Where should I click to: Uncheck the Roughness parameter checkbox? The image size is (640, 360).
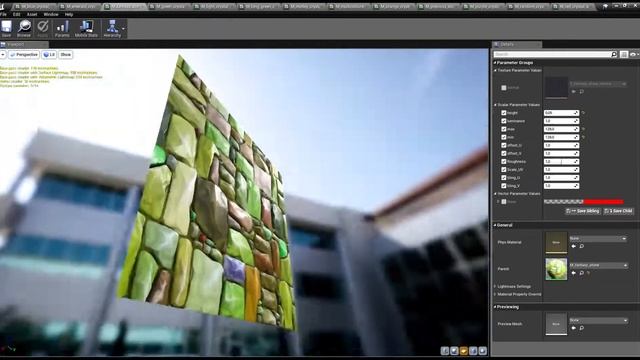[504, 162]
